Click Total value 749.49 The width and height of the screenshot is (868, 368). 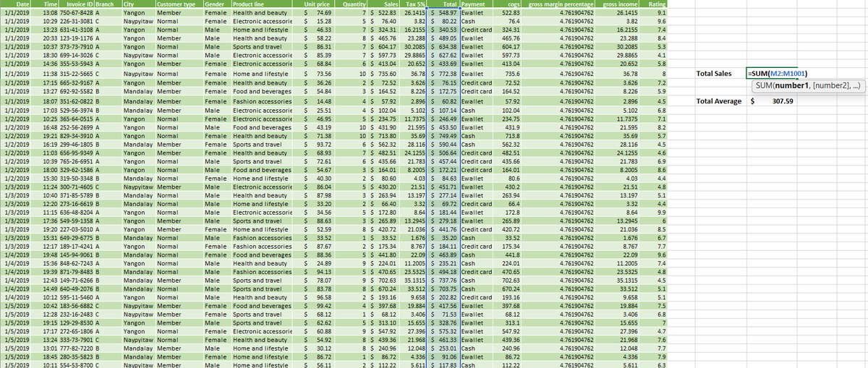pos(444,135)
